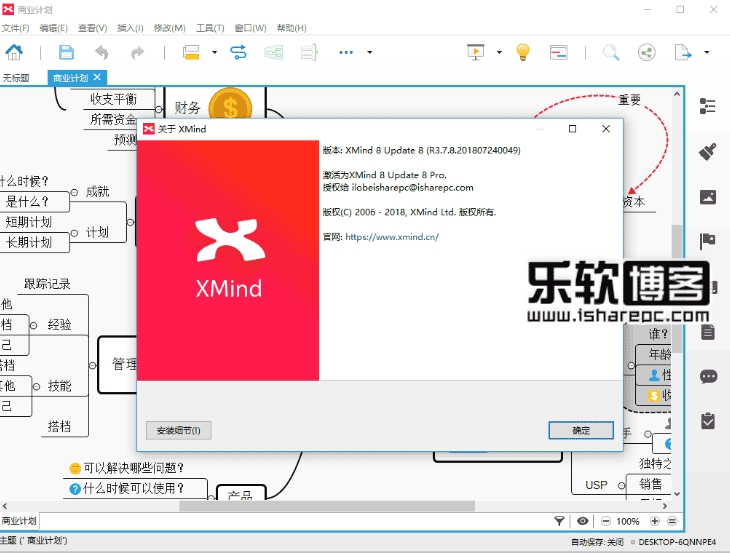730x555 pixels.
Task: Open the image gallery sidebar panel
Action: coord(708,197)
